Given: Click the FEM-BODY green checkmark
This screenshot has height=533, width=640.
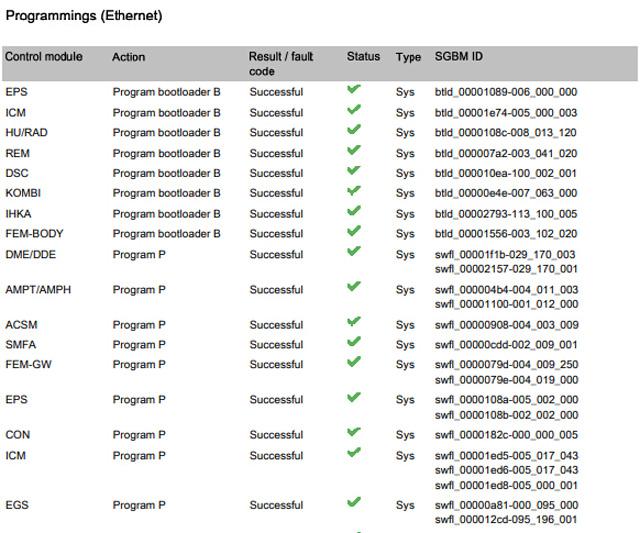Looking at the screenshot, I should [354, 232].
